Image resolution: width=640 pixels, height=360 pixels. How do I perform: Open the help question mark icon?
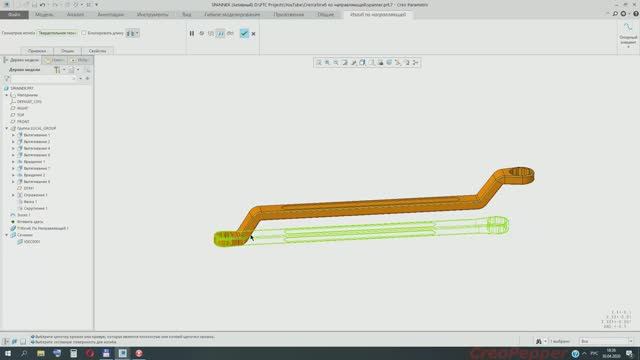pos(636,14)
